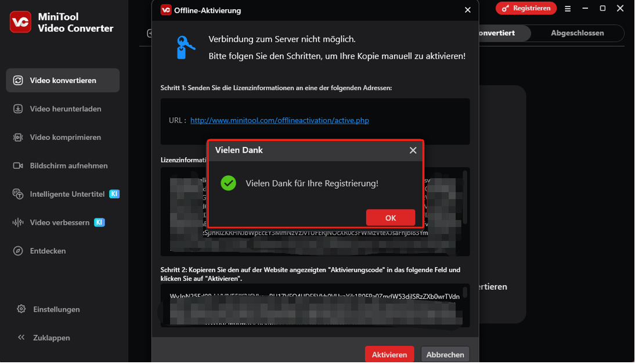Click the key icon on Registrieren button
The image size is (635, 364).
pos(505,9)
